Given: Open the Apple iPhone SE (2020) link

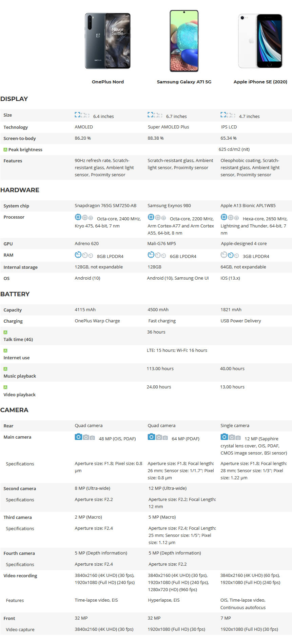Looking at the screenshot, I should click(260, 82).
